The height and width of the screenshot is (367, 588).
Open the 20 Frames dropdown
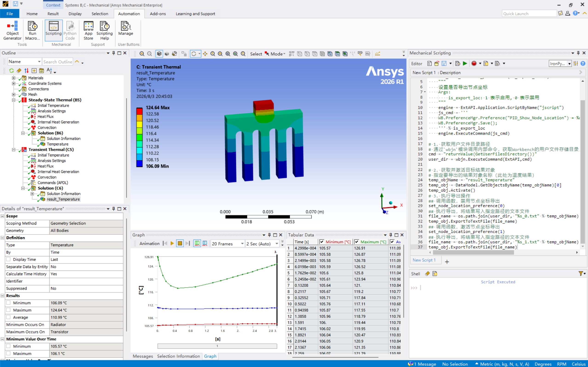click(227, 243)
